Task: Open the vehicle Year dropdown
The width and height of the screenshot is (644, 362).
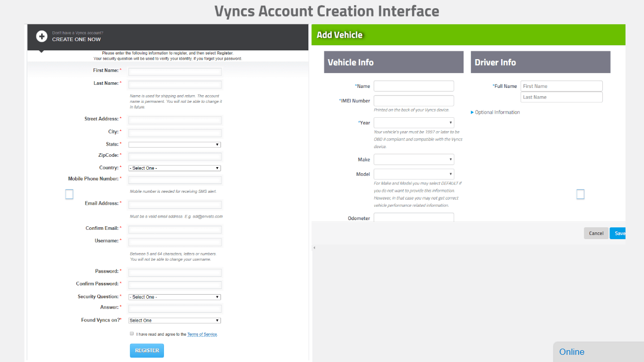Action: 414,123
